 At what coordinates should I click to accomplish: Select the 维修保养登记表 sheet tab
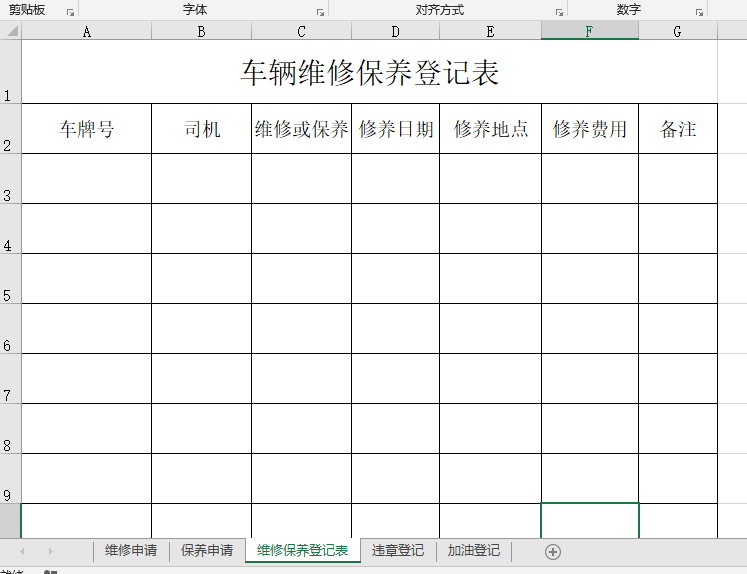tap(302, 551)
